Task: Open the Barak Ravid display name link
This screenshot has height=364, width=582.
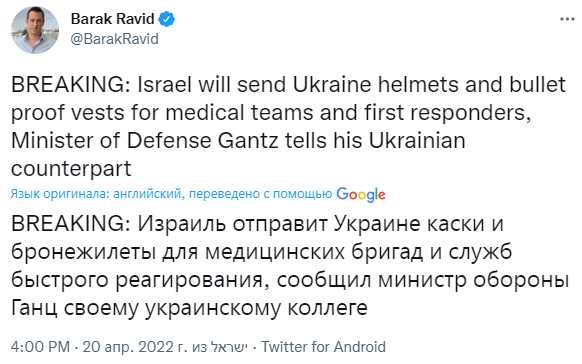Action: (112, 19)
